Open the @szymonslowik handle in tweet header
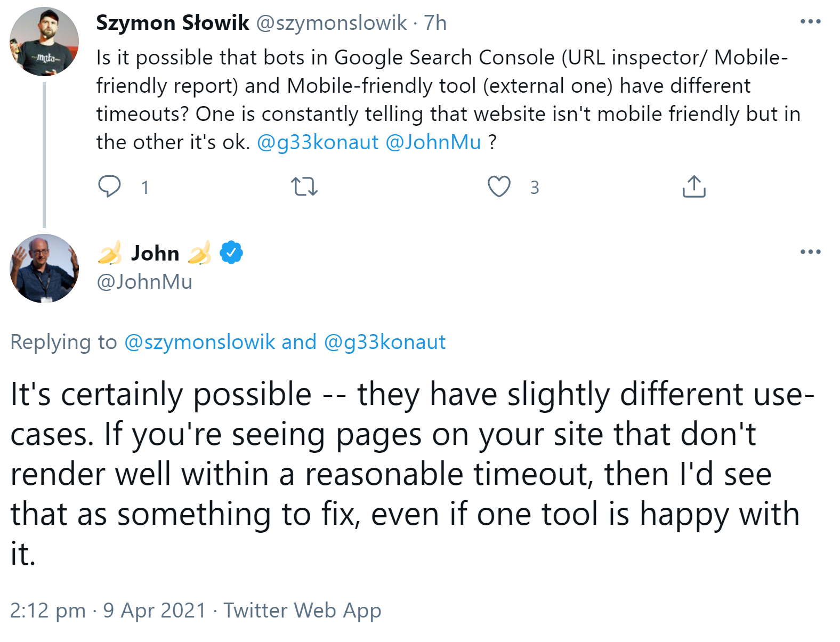 click(332, 23)
